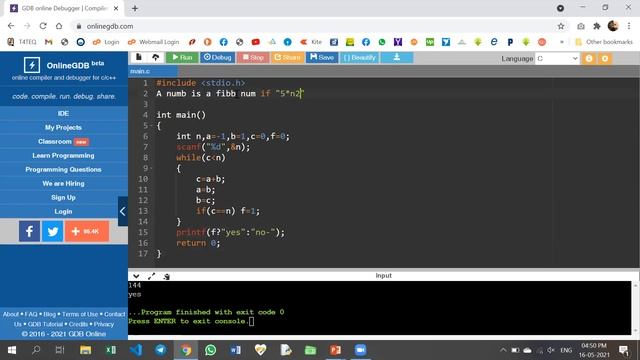Open the Webmail Login bookmark
640x360 pixels.
[153, 42]
